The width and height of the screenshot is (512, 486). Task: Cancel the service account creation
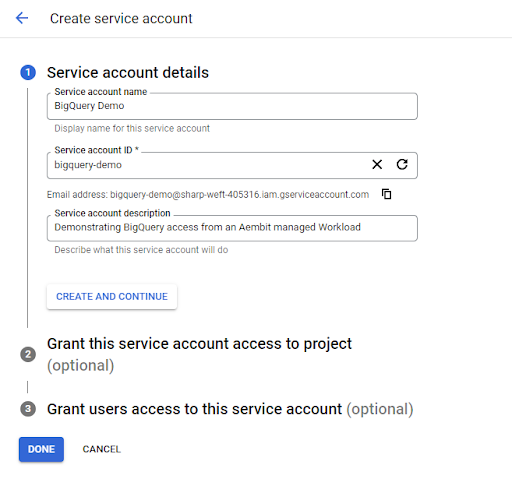pos(102,449)
